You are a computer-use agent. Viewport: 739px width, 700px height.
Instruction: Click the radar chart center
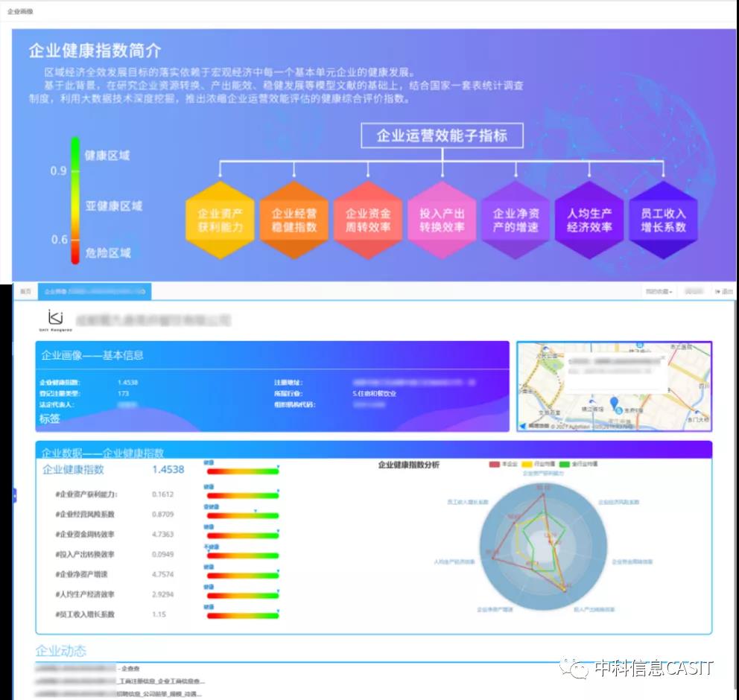(x=543, y=547)
